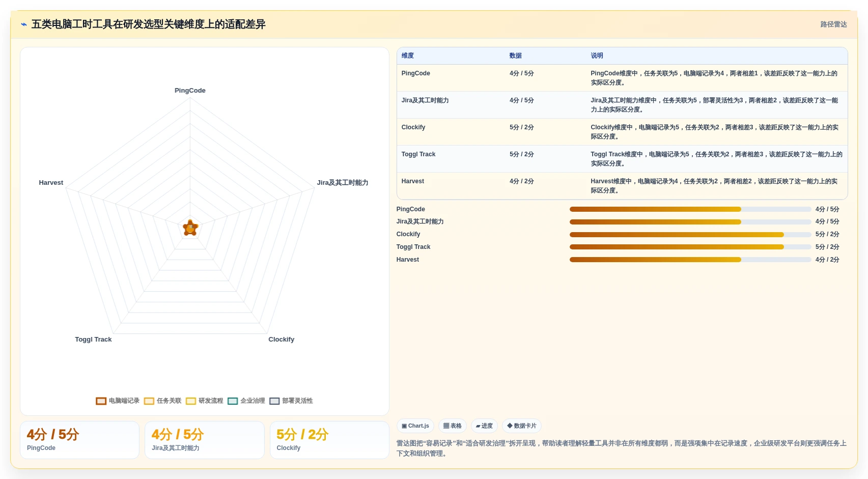Click the PingCode radar axis label
This screenshot has height=479, width=868.
point(190,91)
